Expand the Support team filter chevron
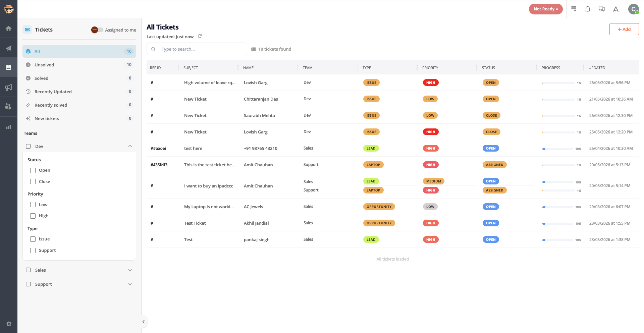This screenshot has height=333, width=644. click(130, 284)
